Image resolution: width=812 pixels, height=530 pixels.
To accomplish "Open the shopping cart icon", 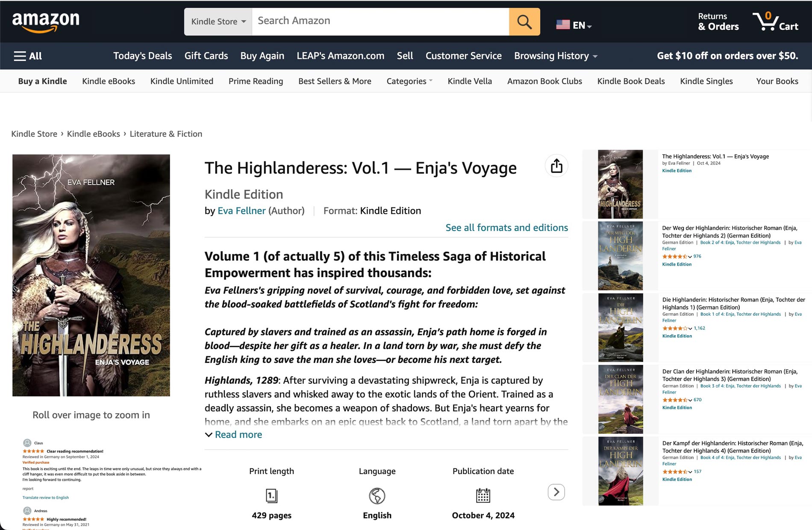I will [x=775, y=21].
